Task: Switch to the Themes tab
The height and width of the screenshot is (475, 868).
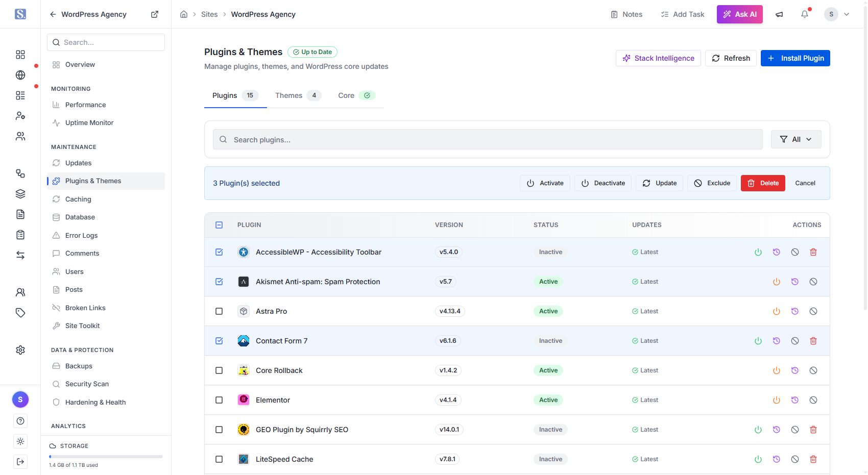Action: coord(298,95)
